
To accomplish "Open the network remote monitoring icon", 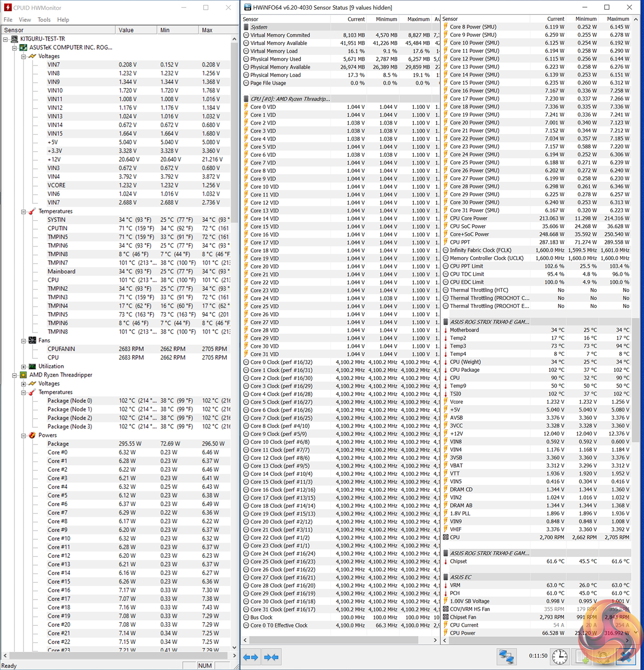I will pos(506,657).
